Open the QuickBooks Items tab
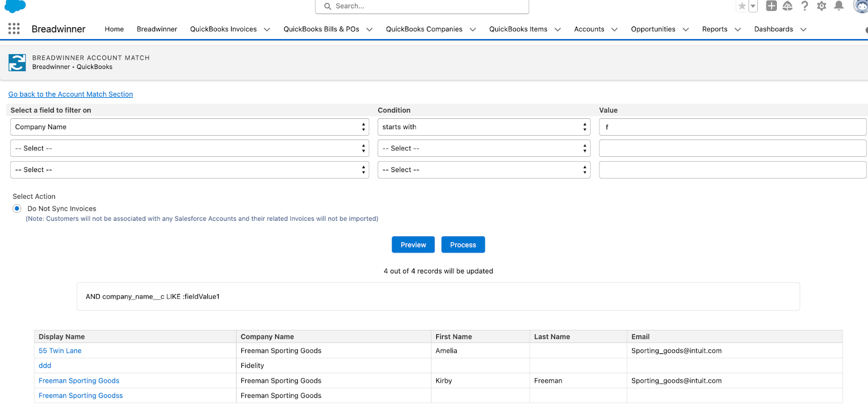Screen dimensions: 868x413 tap(518, 29)
